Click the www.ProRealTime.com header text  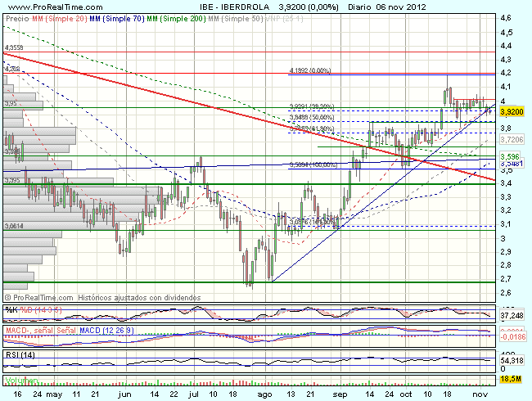coord(55,7)
